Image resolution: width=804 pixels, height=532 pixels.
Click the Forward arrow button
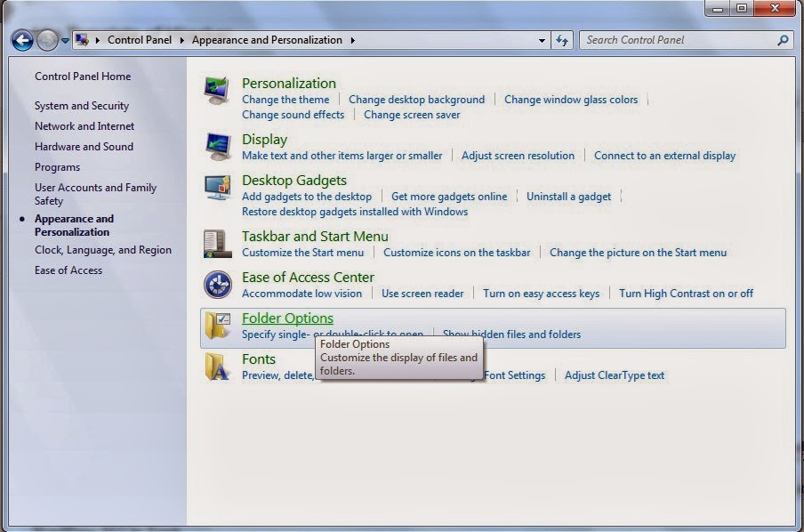(47, 40)
